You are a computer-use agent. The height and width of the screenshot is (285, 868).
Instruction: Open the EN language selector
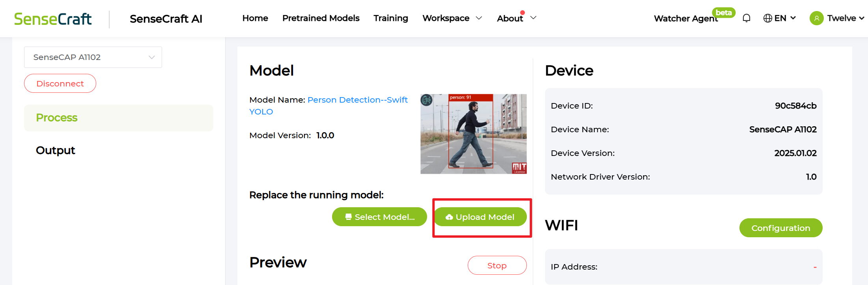(785, 18)
